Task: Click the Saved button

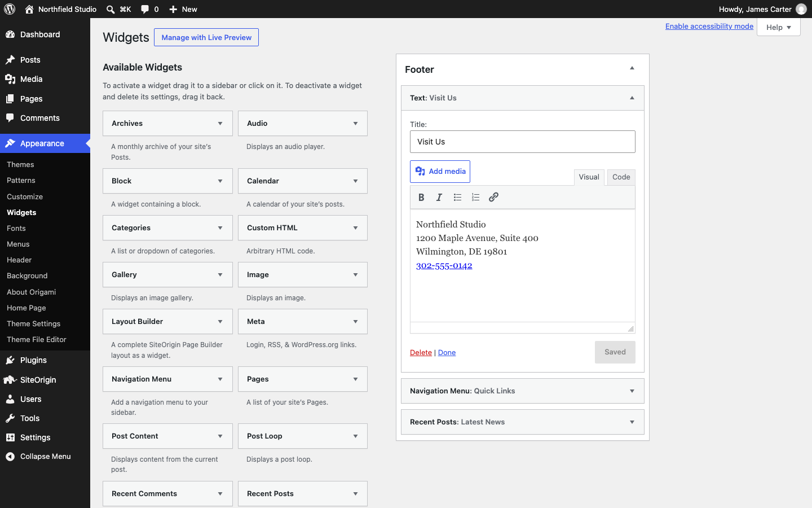Action: [x=615, y=352]
